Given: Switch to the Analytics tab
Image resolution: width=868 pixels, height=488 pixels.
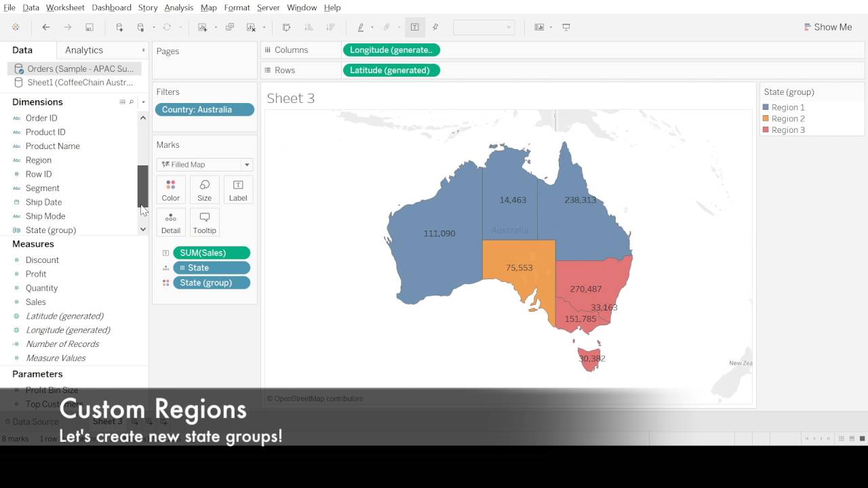Looking at the screenshot, I should 84,50.
